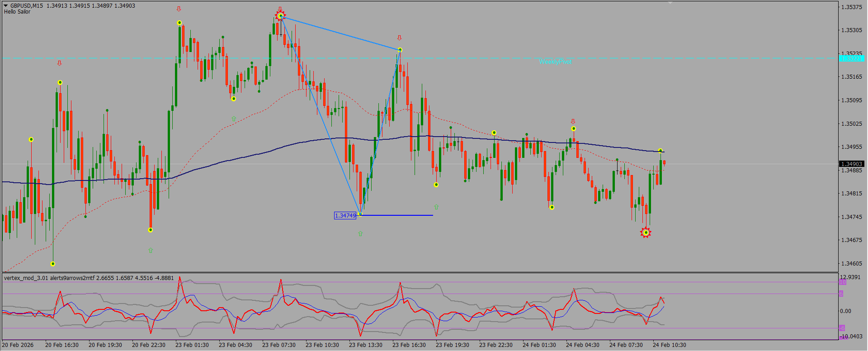868x351 pixels.
Task: Click the purple 6 level label in the indicator window
Action: coord(841,294)
